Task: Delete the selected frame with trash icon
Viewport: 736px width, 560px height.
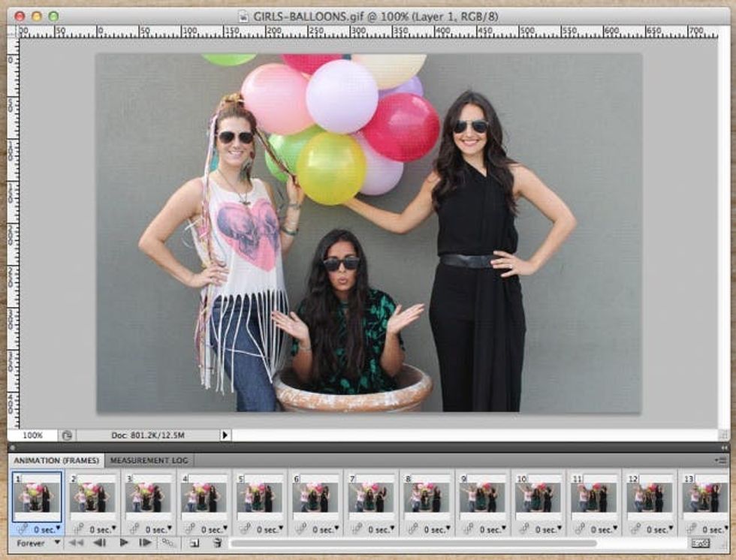Action: pos(216,542)
